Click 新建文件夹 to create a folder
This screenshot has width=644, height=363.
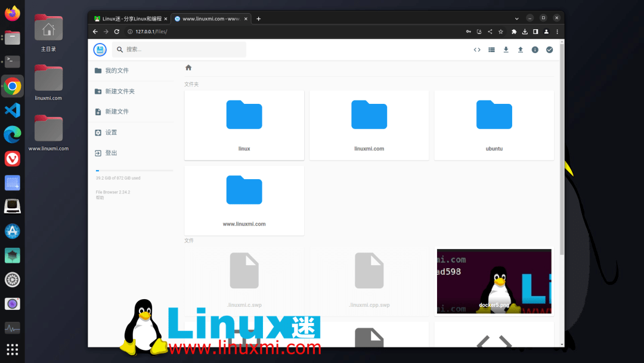[x=131, y=91]
